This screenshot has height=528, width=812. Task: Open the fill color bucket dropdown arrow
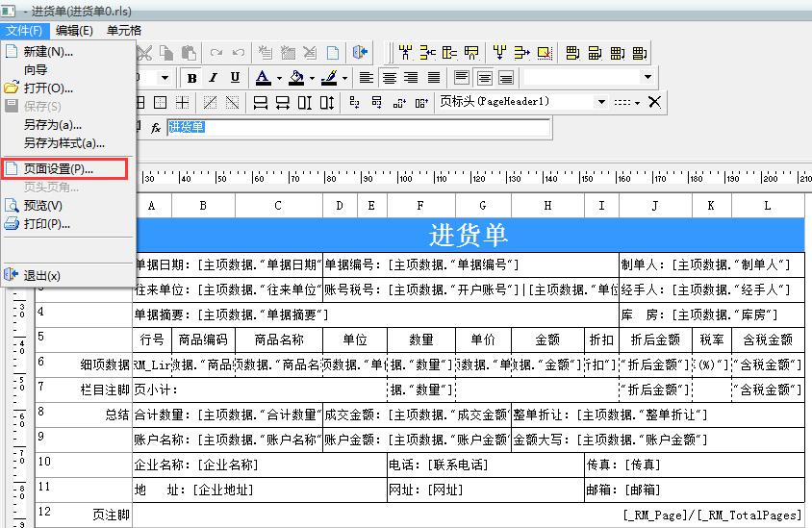tap(312, 78)
